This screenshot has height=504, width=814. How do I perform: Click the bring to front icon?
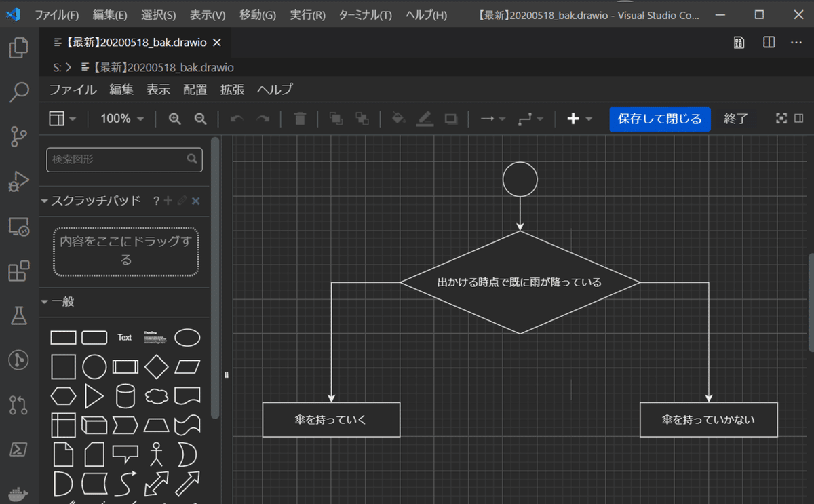tap(336, 119)
